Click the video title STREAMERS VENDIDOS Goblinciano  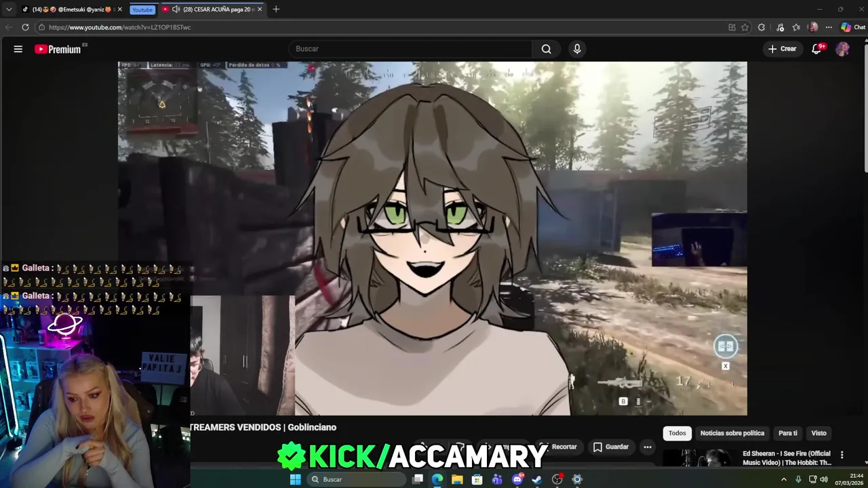(x=263, y=427)
